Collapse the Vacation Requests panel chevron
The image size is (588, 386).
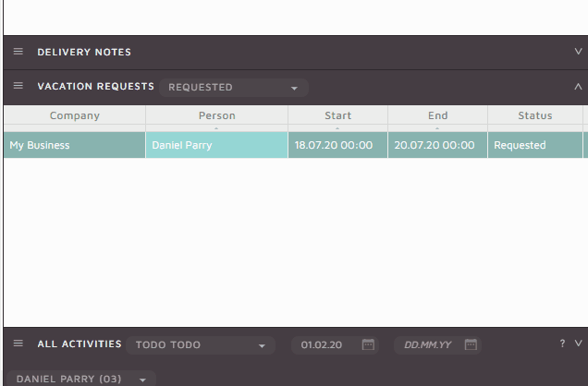pos(578,87)
